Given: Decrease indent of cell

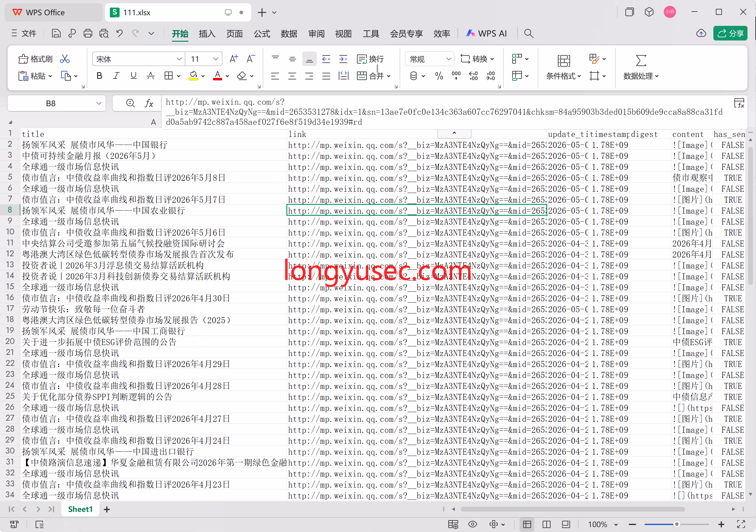Looking at the screenshot, I should click(x=326, y=59).
